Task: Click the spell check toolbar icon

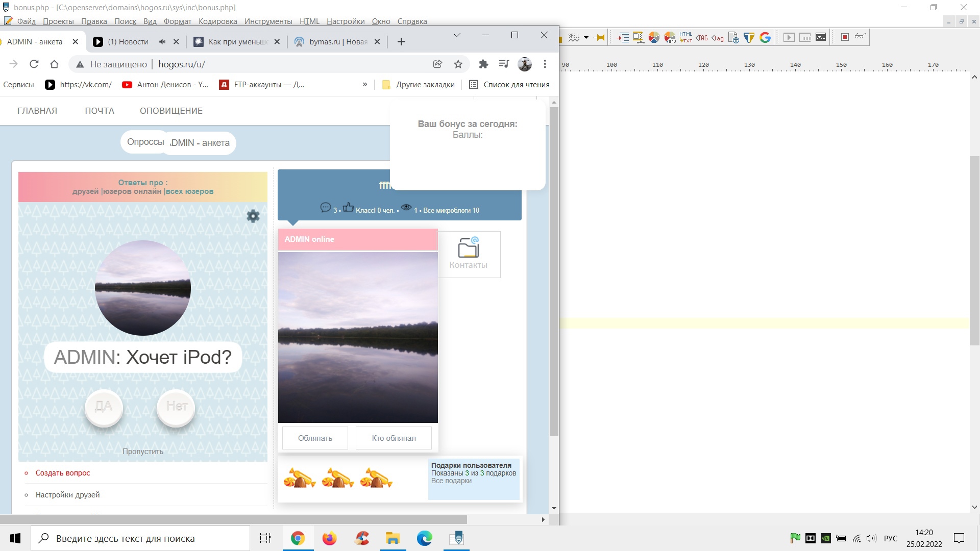Action: click(x=574, y=37)
